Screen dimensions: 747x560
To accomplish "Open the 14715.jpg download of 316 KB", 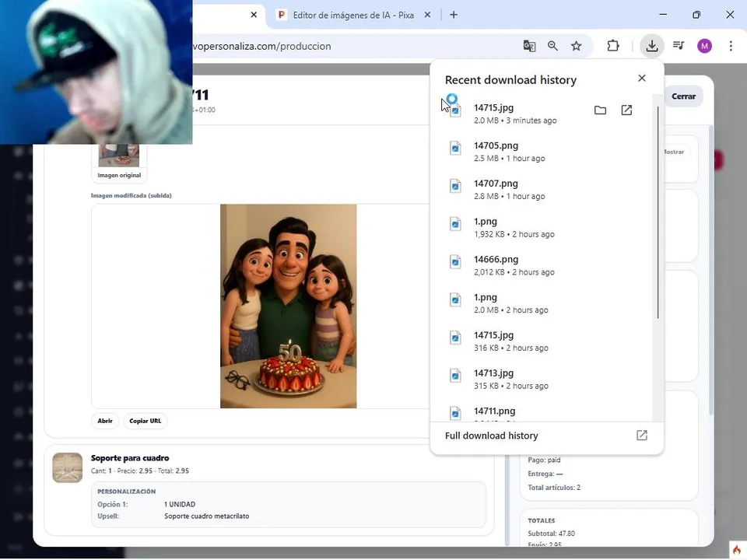I will pyautogui.click(x=542, y=341).
